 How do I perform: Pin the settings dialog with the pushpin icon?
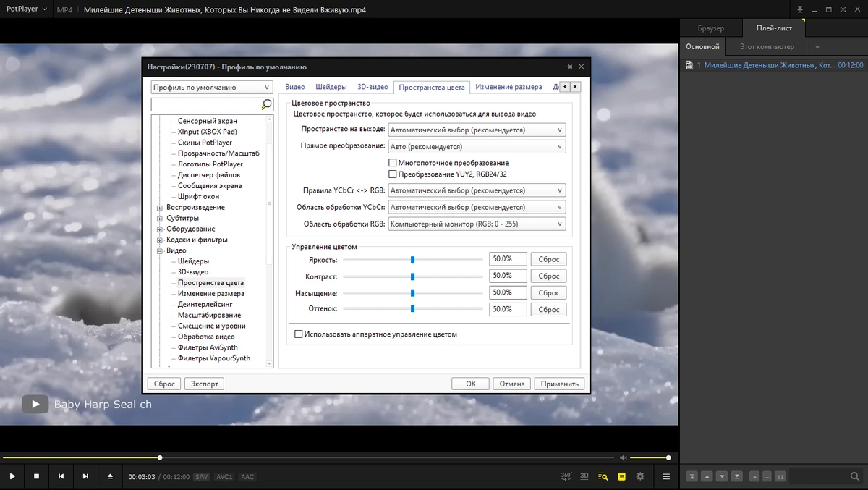tap(569, 67)
